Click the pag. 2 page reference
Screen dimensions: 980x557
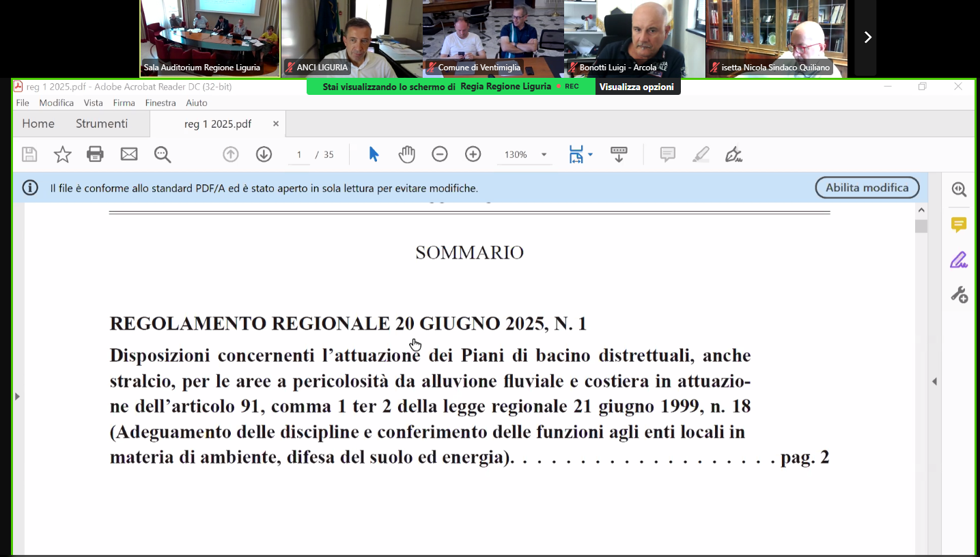pos(805,457)
